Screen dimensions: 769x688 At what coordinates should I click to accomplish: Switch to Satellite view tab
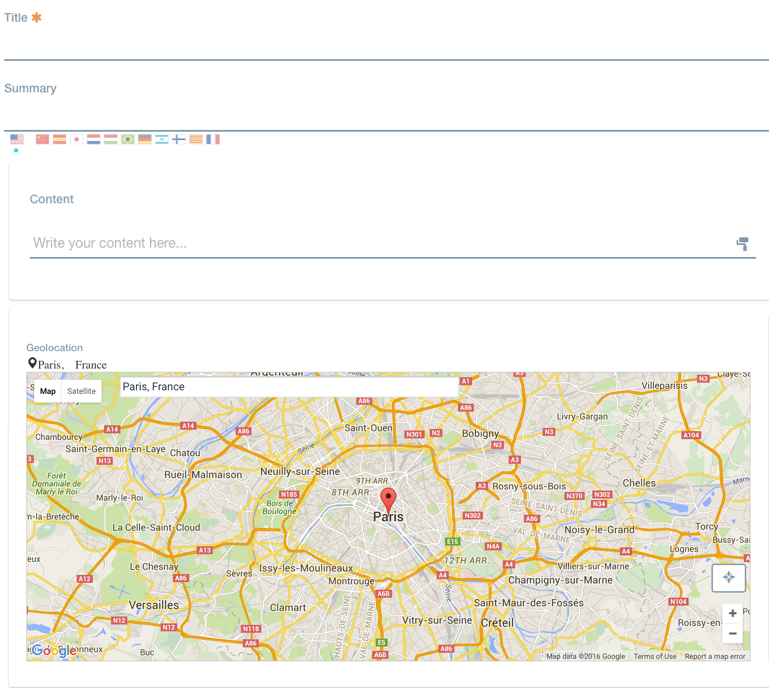[81, 391]
